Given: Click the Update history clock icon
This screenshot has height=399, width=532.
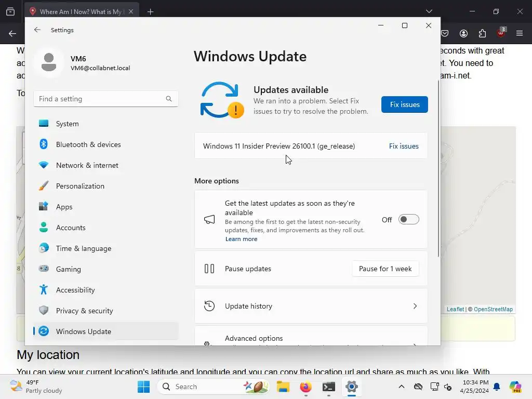Looking at the screenshot, I should pos(209,306).
